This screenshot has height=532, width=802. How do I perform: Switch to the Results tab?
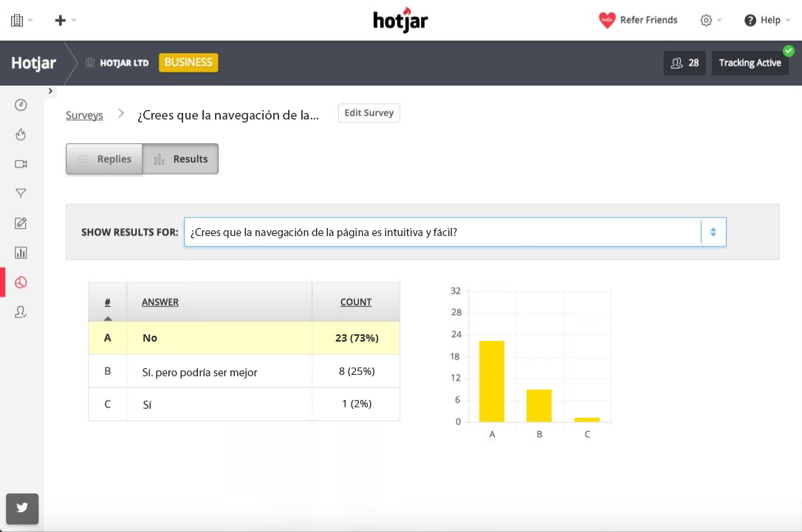click(x=180, y=159)
